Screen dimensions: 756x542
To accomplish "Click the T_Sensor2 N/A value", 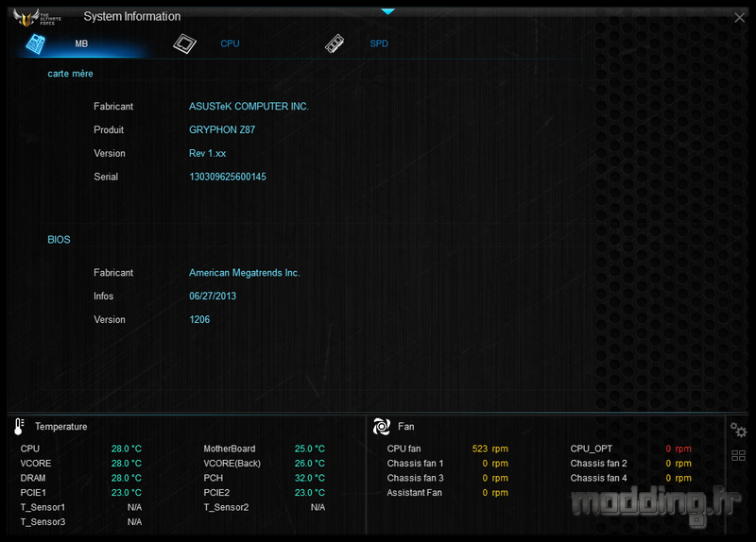I will [318, 507].
